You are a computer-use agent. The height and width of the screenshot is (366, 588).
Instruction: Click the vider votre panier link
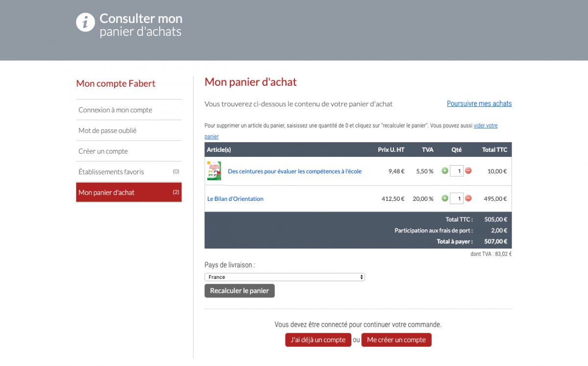(x=485, y=126)
